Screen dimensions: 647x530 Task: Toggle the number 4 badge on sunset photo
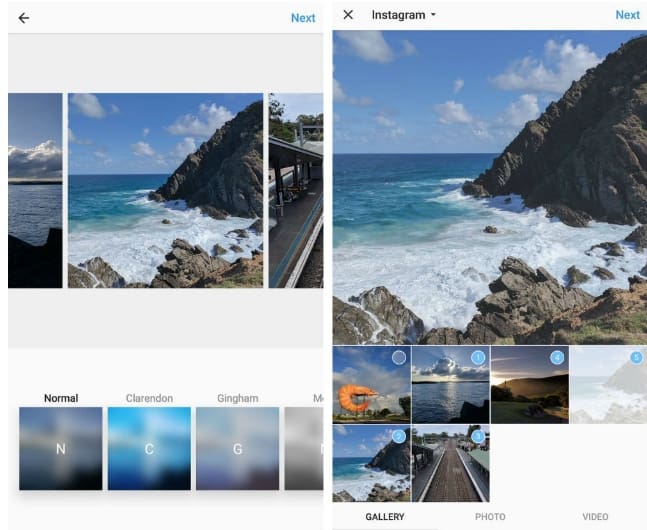tap(557, 357)
